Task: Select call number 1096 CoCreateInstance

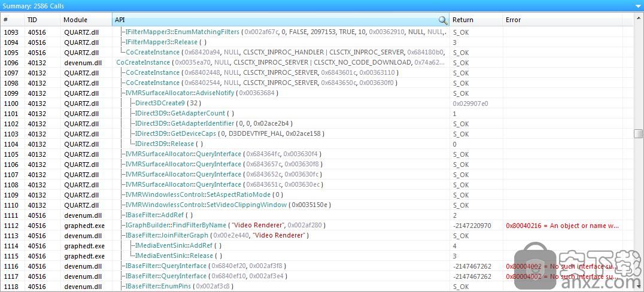Action: tap(143, 62)
